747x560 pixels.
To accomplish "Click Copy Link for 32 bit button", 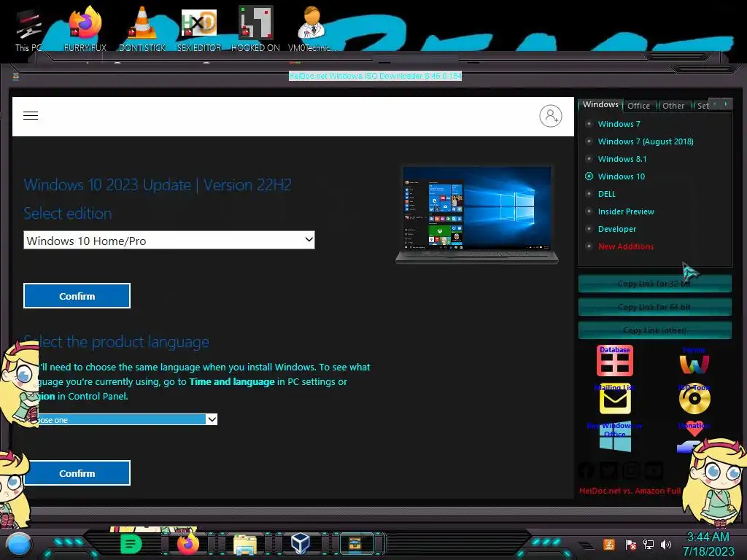I will [x=654, y=284].
